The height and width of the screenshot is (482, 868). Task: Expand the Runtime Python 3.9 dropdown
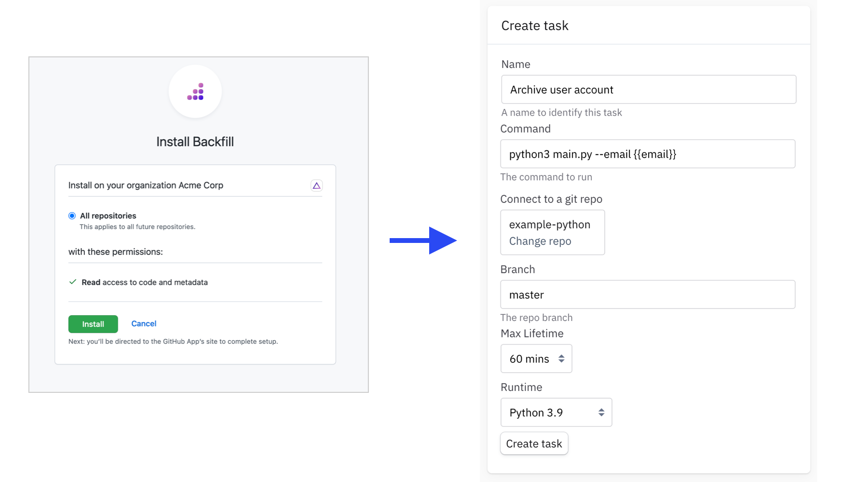click(556, 413)
